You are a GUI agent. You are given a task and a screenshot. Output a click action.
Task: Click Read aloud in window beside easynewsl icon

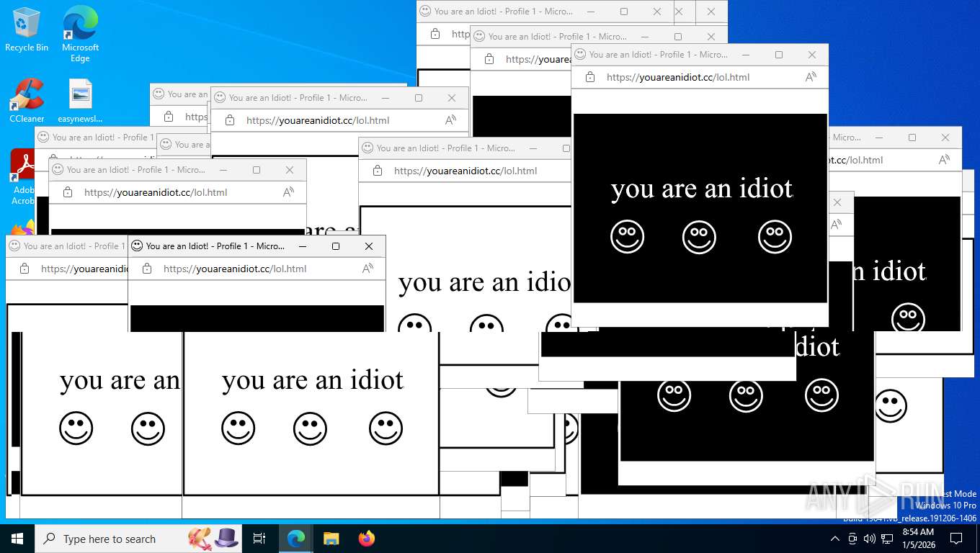tap(450, 120)
